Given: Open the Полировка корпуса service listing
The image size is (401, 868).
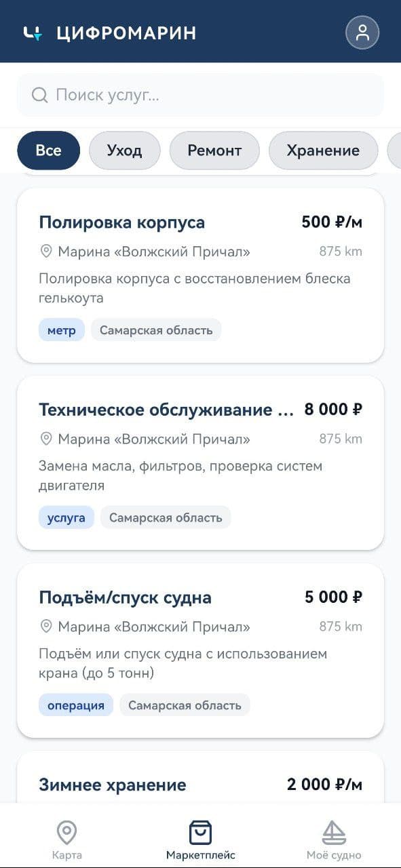Looking at the screenshot, I should click(x=200, y=275).
